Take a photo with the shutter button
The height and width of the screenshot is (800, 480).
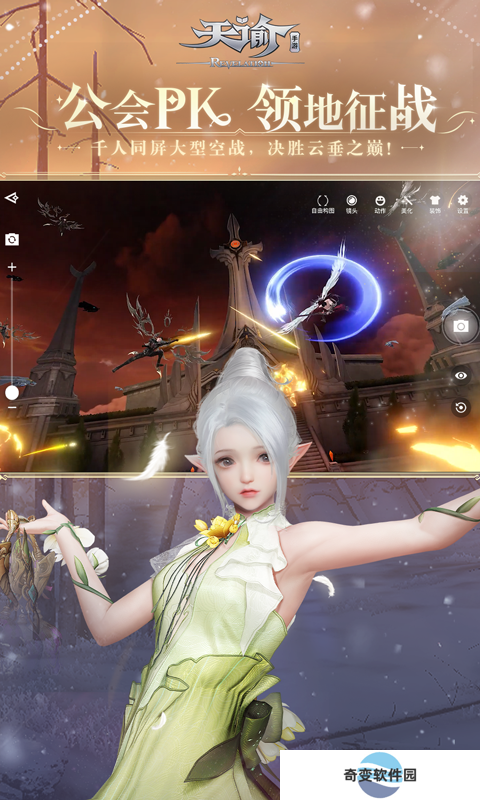pyautogui.click(x=461, y=326)
